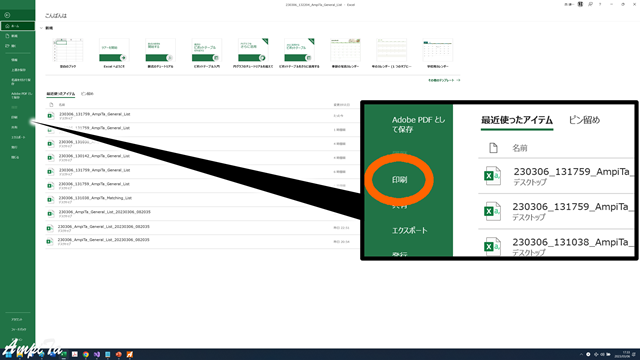Open フィードバック at the sidebar bottom
The width and height of the screenshot is (640, 360).
[x=18, y=329]
